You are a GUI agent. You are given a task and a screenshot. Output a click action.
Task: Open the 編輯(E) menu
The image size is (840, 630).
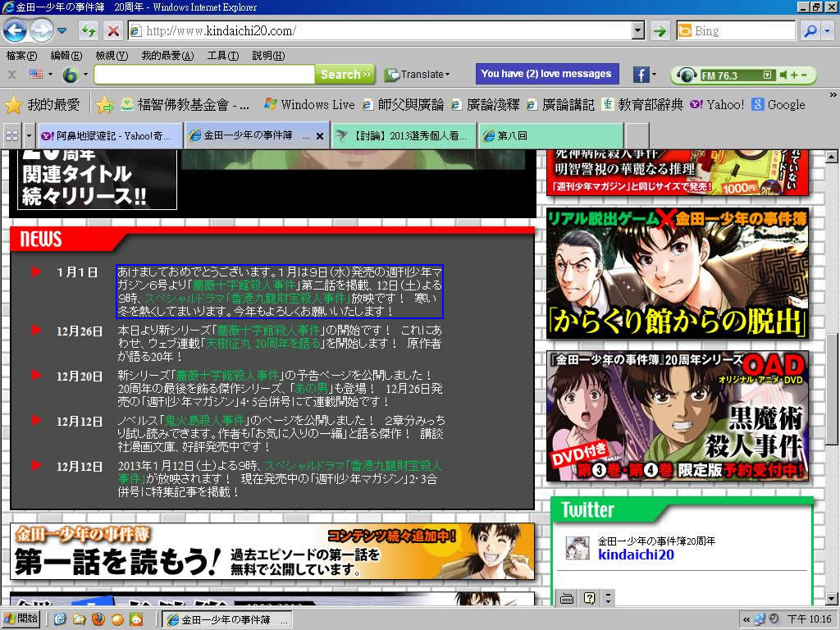point(66,56)
